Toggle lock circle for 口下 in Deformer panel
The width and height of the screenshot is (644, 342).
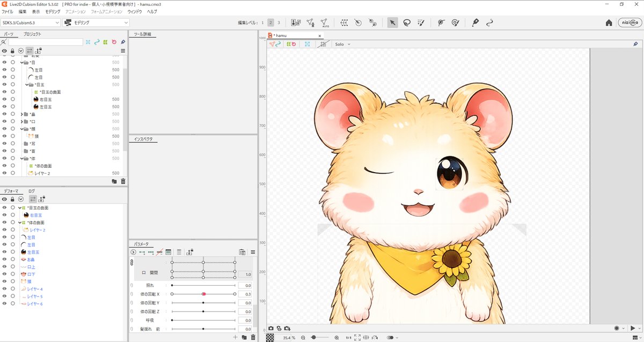point(13,274)
